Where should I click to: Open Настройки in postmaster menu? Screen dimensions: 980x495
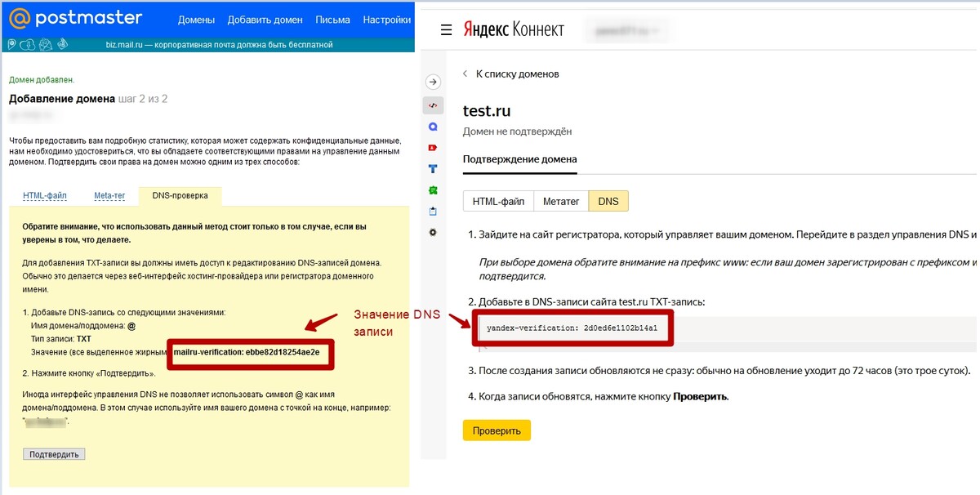387,20
